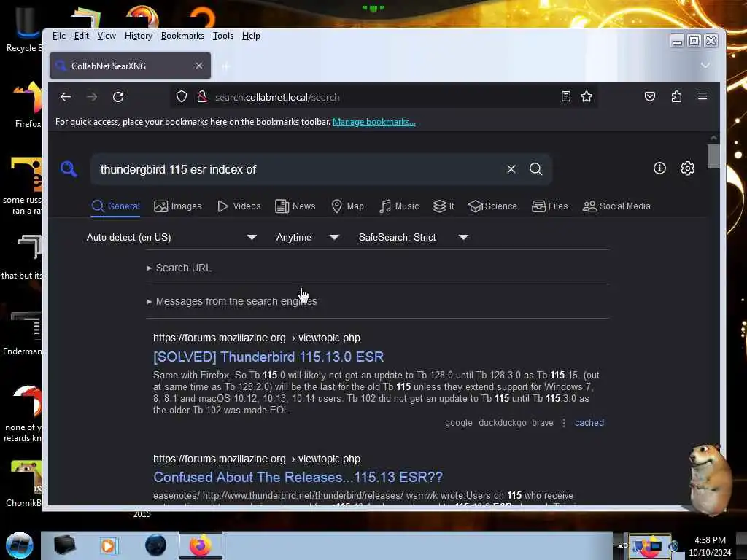Open cached version of first result

589,423
